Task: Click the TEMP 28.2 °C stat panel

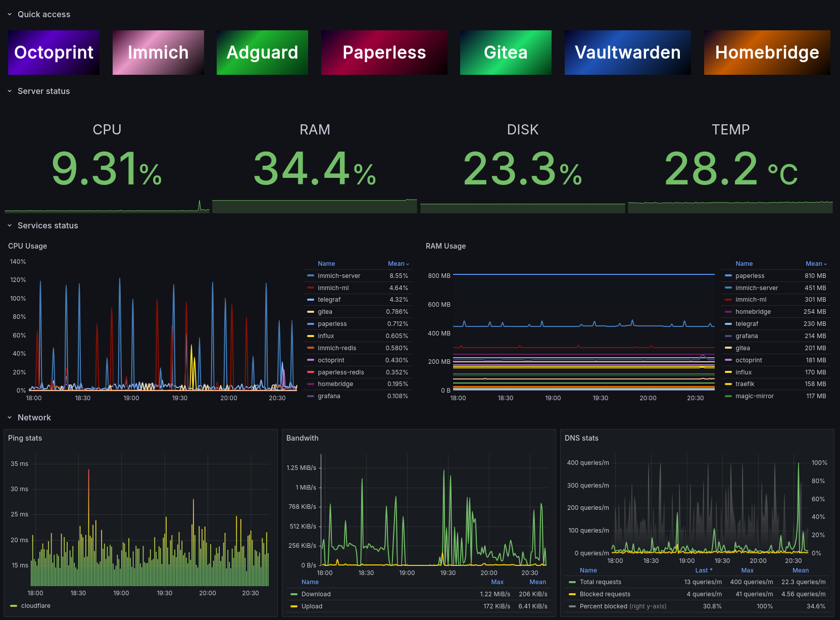Action: point(730,162)
